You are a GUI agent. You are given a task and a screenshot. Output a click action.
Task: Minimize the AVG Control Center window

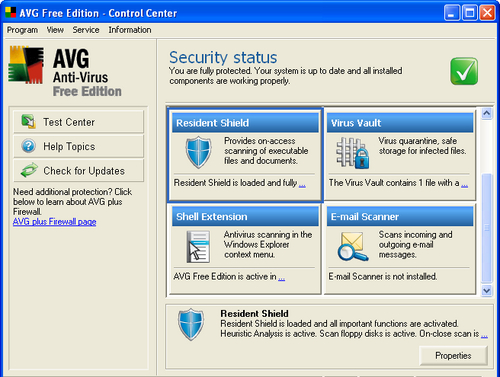[x=452, y=13]
